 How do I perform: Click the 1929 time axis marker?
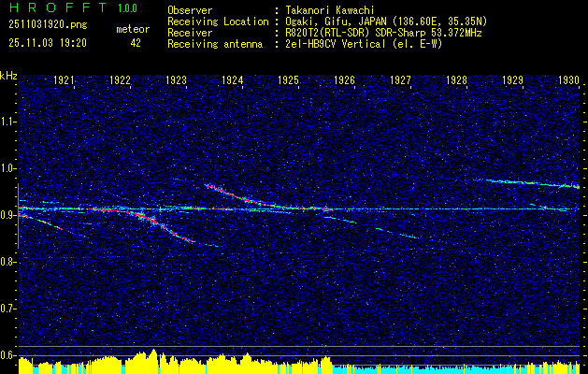[x=512, y=80]
